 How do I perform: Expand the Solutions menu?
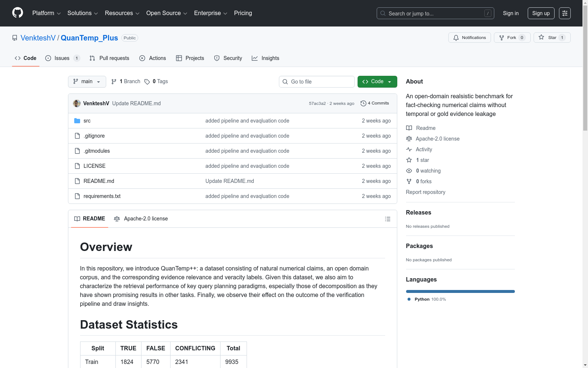point(83,13)
